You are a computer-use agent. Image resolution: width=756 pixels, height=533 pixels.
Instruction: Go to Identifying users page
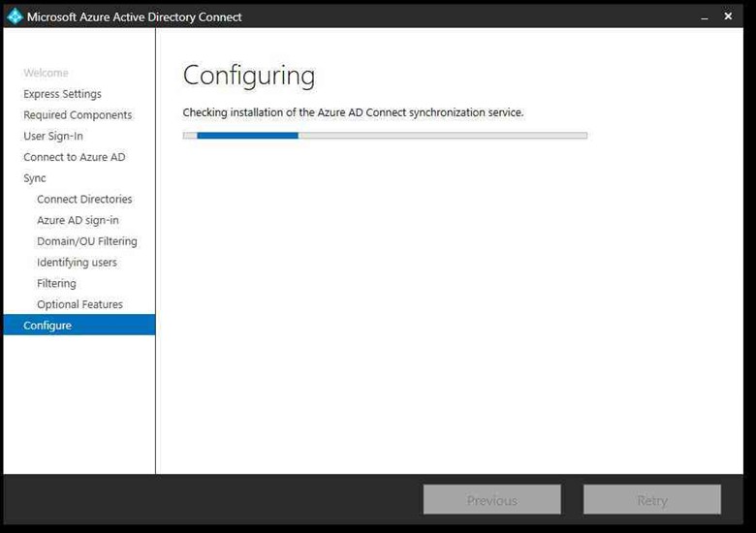click(x=77, y=263)
